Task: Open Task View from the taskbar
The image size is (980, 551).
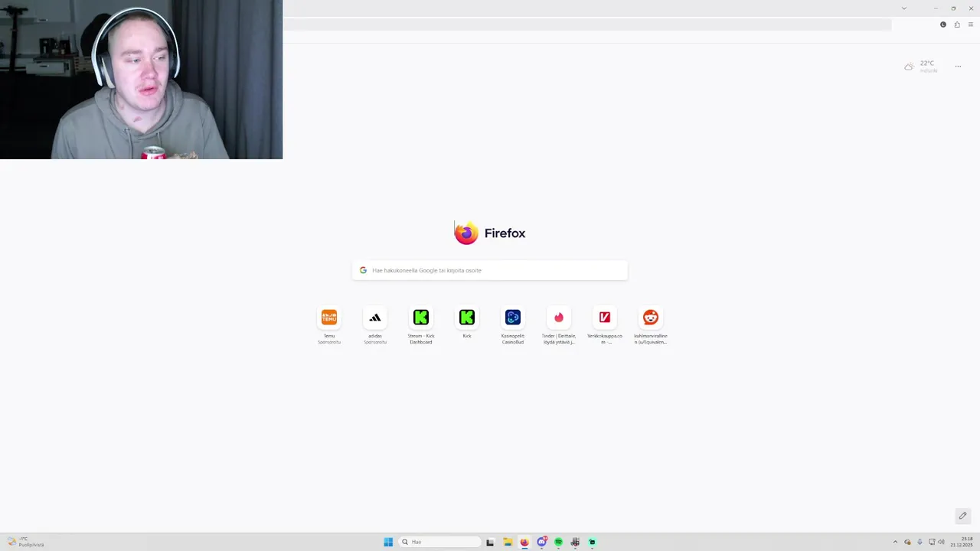Action: click(490, 542)
